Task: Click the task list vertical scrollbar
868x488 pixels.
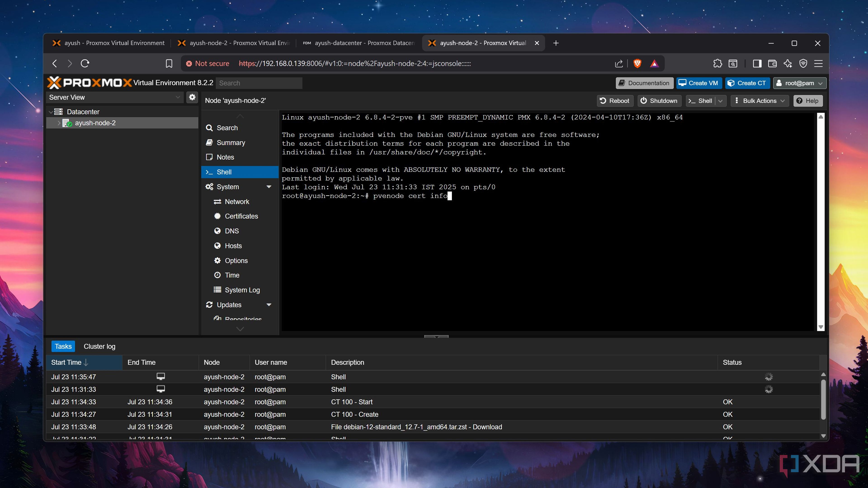Action: click(x=823, y=399)
